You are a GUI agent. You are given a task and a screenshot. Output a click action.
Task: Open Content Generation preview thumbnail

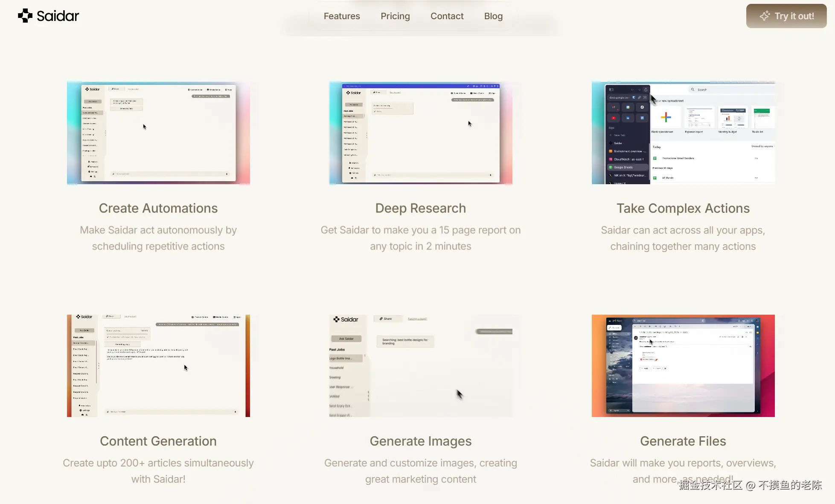158,365
